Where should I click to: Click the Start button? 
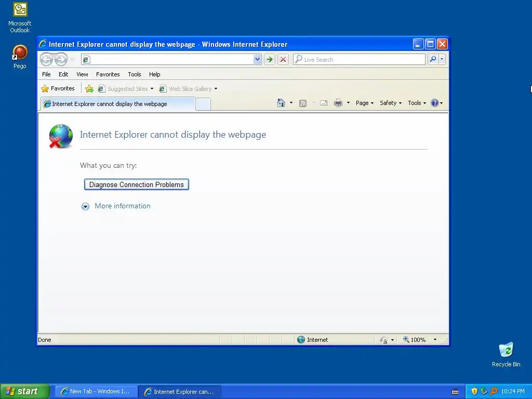25,391
